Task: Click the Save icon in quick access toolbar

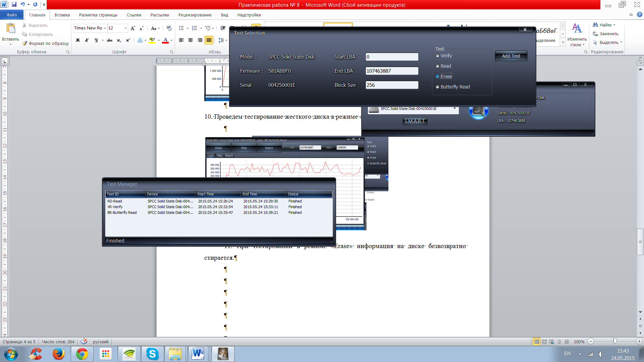Action: coord(14,4)
